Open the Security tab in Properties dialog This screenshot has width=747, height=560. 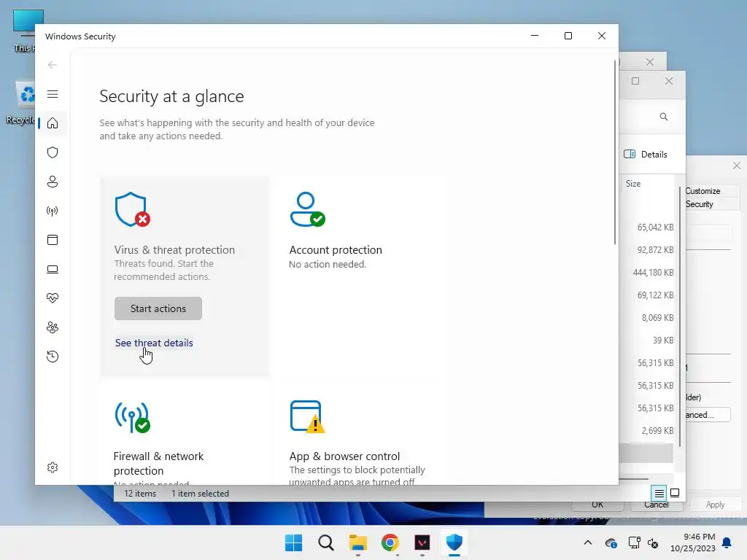pyautogui.click(x=700, y=204)
